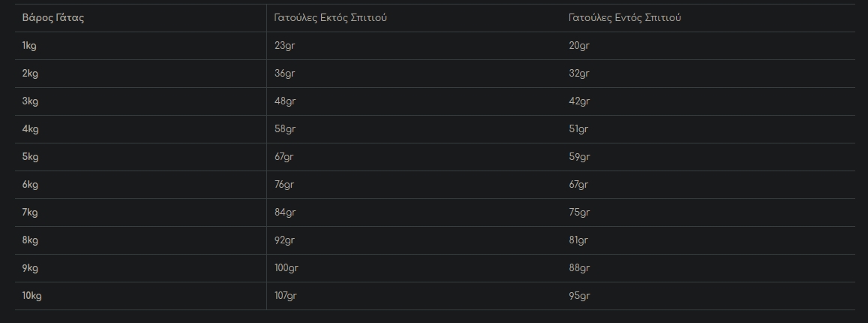Select the 'Γατούλες Εκτός Σπιτιού' column header

(x=331, y=18)
